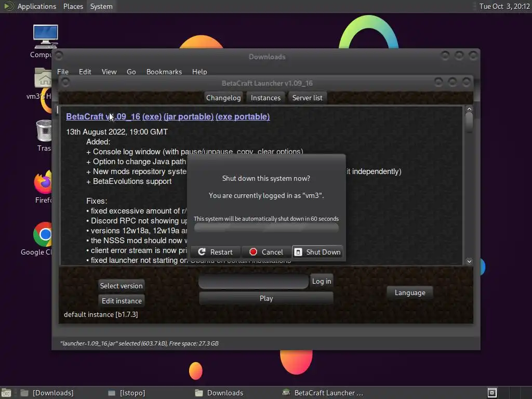
Task: Close the BetaCraft Launcher window
Action: (467, 82)
